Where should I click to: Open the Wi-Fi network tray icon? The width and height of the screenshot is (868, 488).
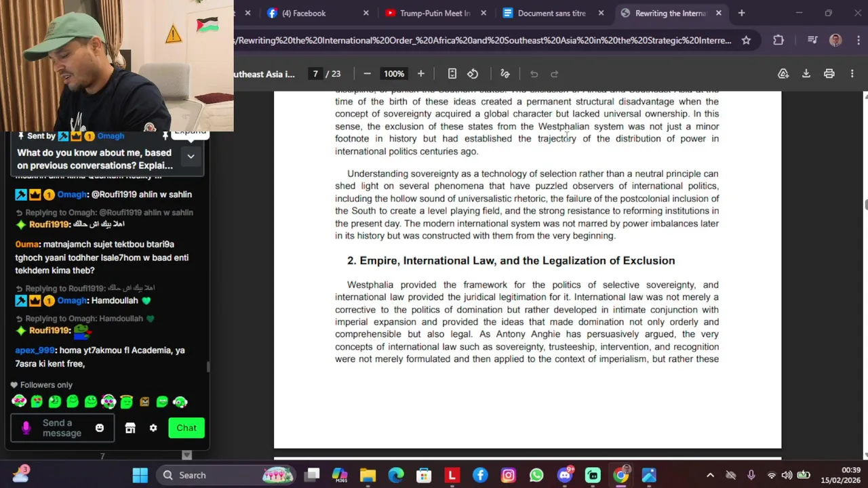tap(771, 475)
